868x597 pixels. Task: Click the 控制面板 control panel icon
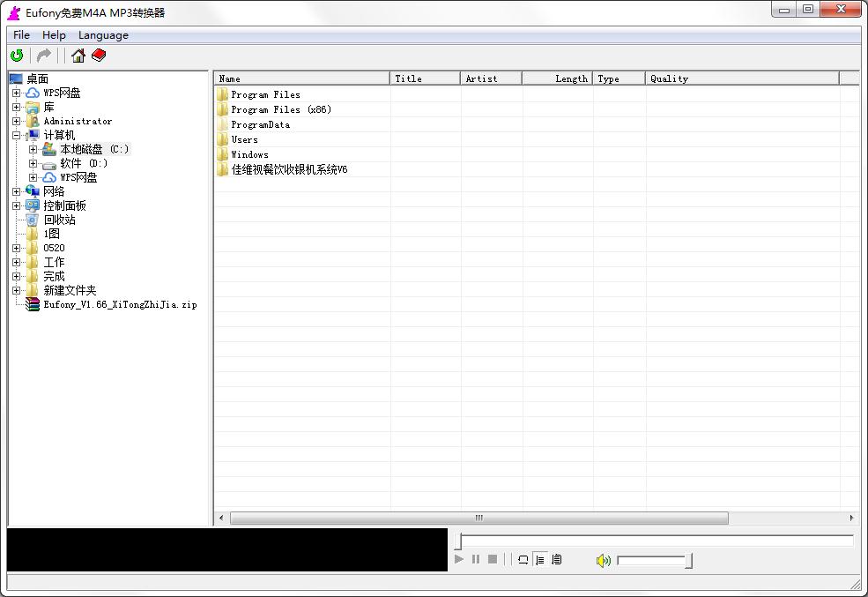[x=33, y=205]
